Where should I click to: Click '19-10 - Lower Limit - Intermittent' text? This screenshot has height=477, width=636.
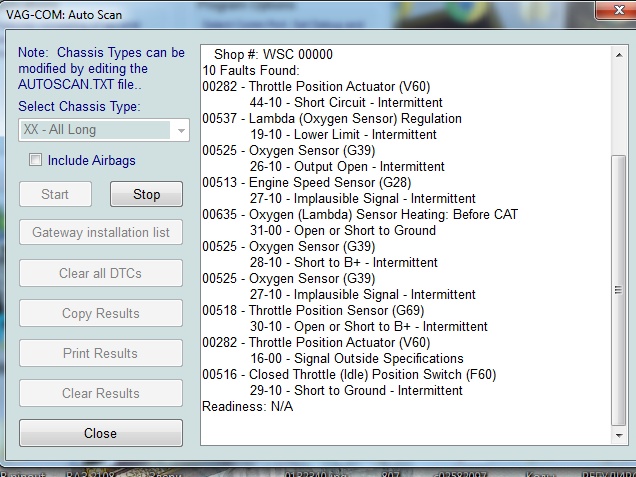[x=343, y=134]
